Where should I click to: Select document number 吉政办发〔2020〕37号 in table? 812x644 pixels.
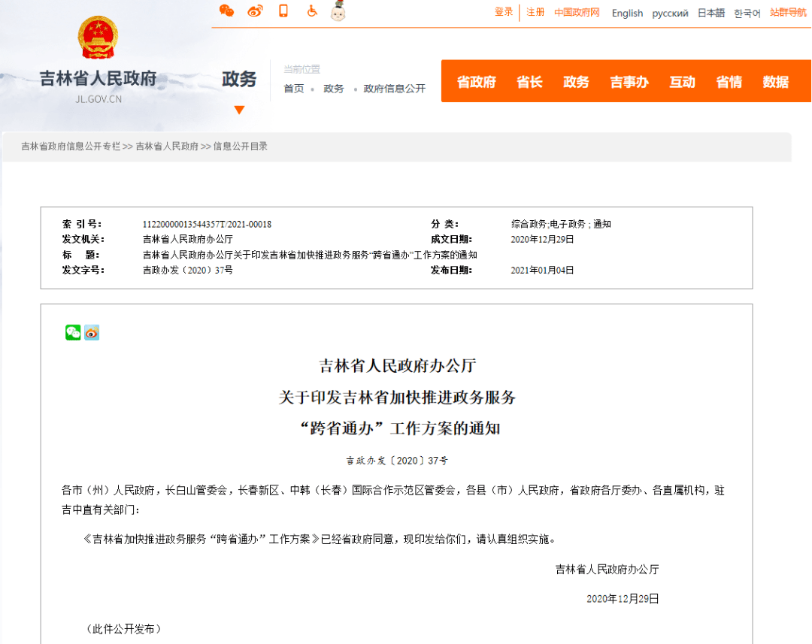pyautogui.click(x=188, y=271)
